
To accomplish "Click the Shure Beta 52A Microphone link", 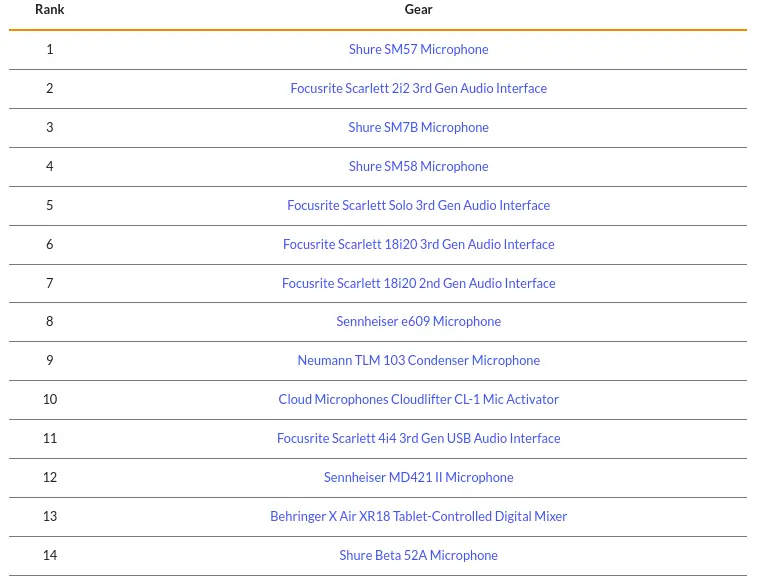I will [x=418, y=556].
